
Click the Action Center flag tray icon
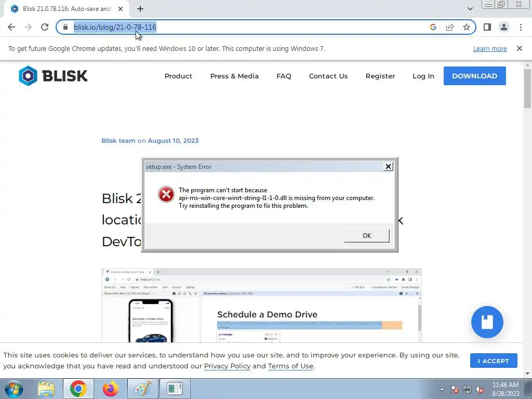[455, 389]
